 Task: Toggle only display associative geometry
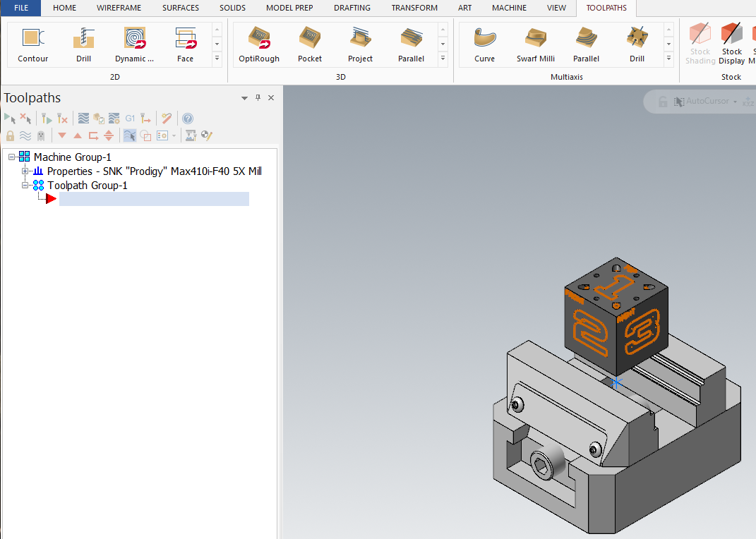click(145, 135)
